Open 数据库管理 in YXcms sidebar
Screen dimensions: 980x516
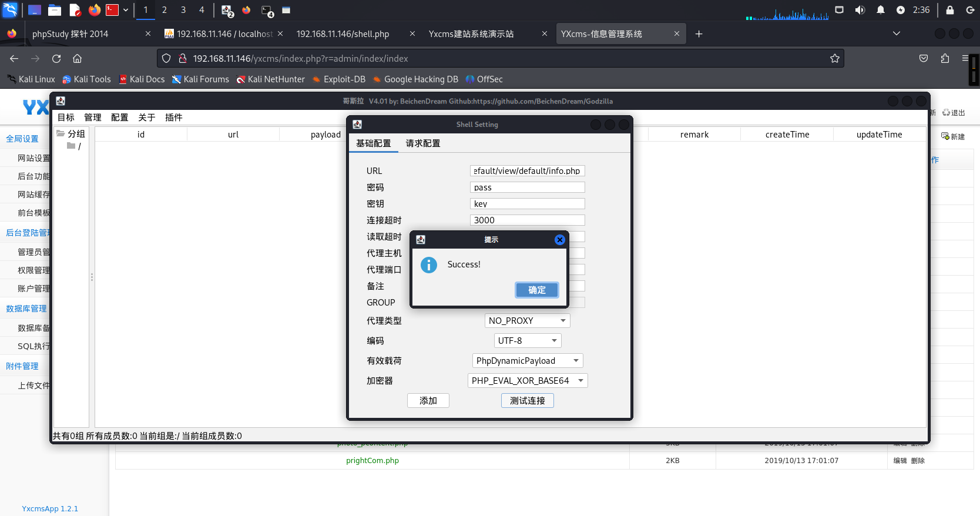[26, 309]
